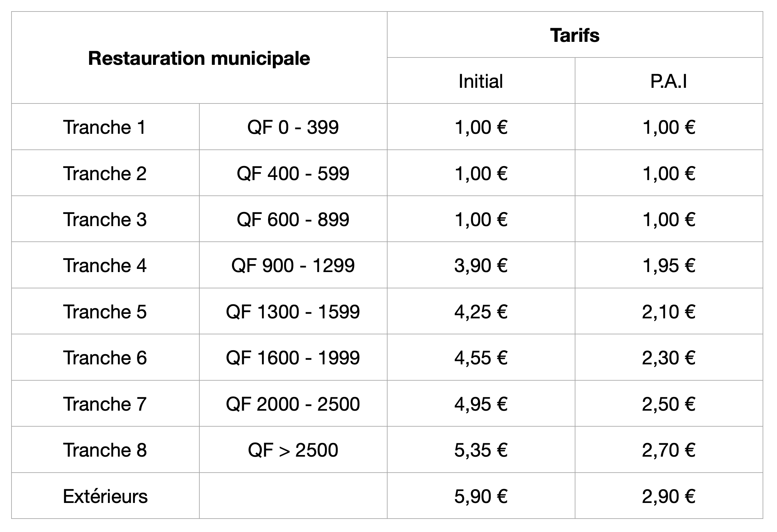Click the 3,90 € initial tariff cell
The width and height of the screenshot is (777, 532).
[x=481, y=266]
